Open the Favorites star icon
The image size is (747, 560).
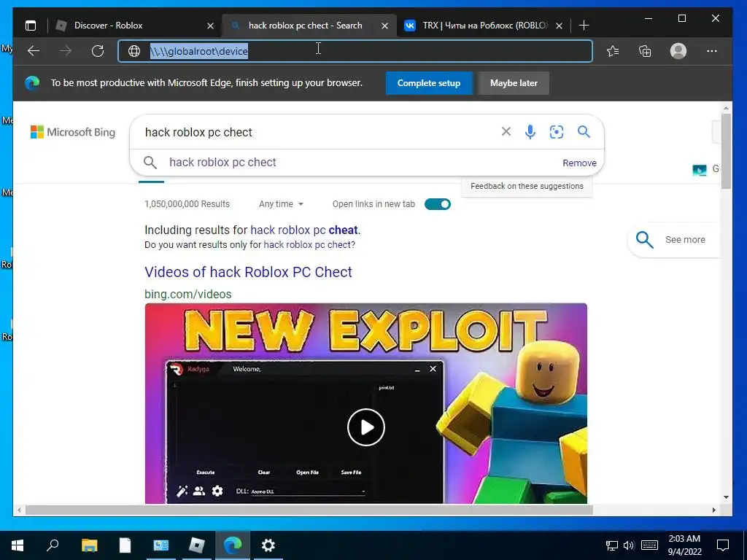coord(613,51)
